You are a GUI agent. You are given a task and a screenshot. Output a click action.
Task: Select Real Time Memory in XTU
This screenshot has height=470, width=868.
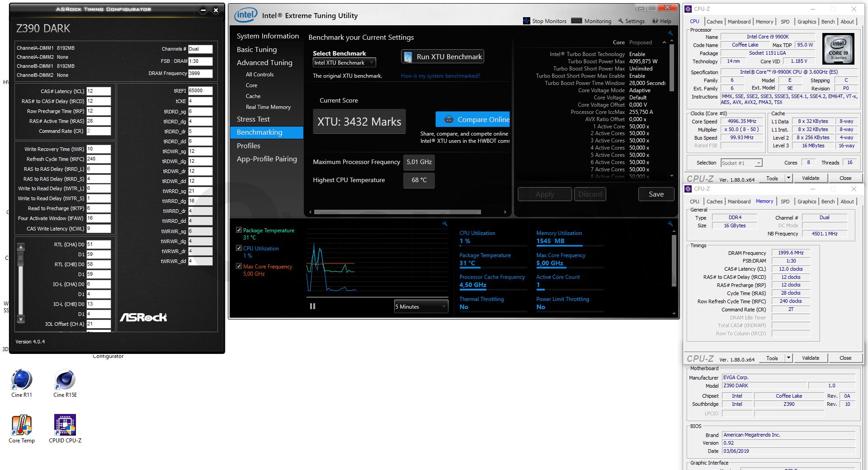click(268, 107)
